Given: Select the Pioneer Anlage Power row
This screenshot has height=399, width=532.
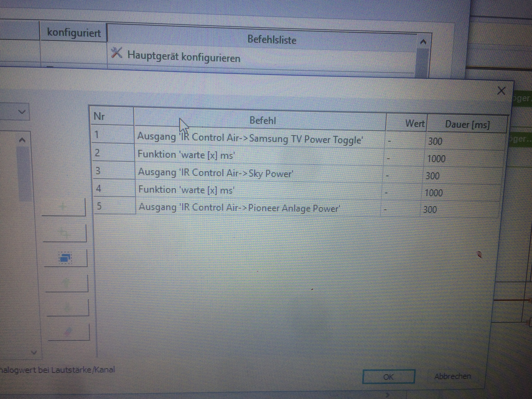Looking at the screenshot, I should coord(239,208).
